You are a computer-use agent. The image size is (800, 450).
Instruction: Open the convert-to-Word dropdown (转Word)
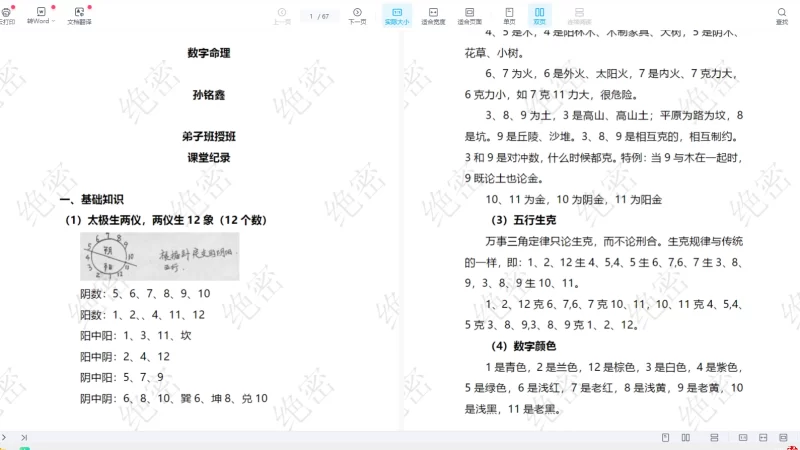[x=41, y=15]
